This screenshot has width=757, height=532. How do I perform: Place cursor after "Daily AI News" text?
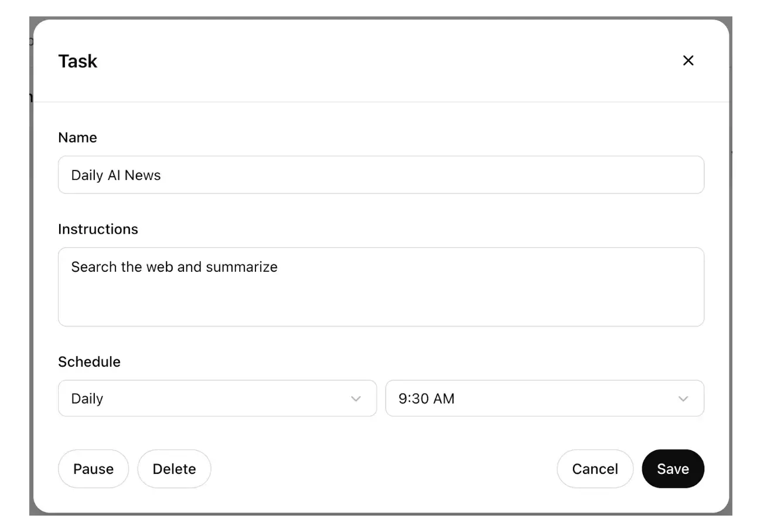pyautogui.click(x=162, y=175)
